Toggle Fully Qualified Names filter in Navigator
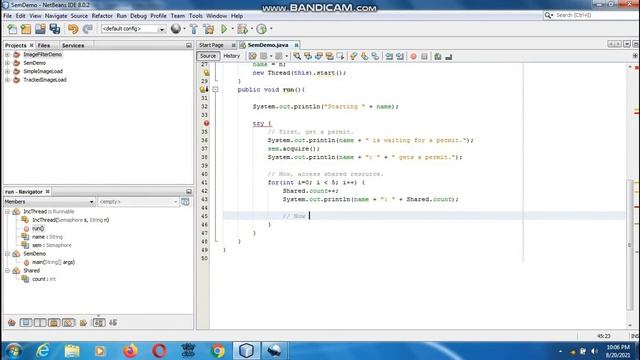 (x=83, y=323)
